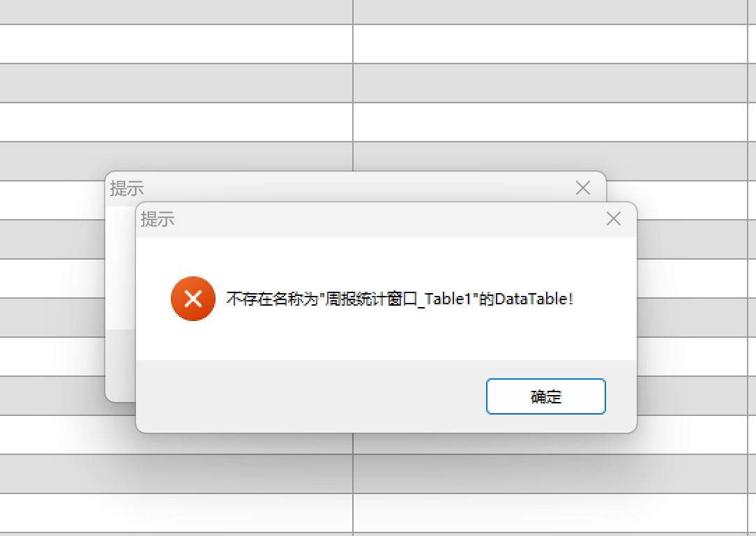Image resolution: width=756 pixels, height=536 pixels.
Task: Click the 确定 button in the error dialog
Action: coord(546,396)
